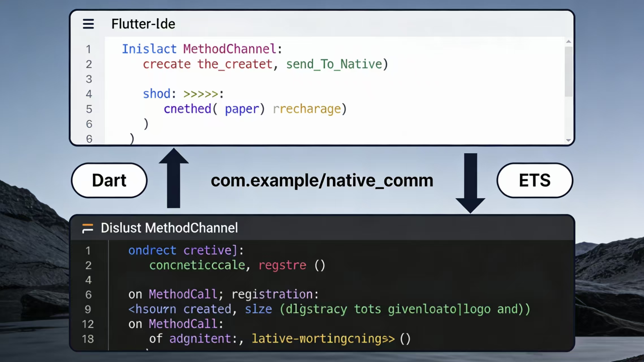Select the Dislust MethodChannel panel title
644x362 pixels.
169,228
